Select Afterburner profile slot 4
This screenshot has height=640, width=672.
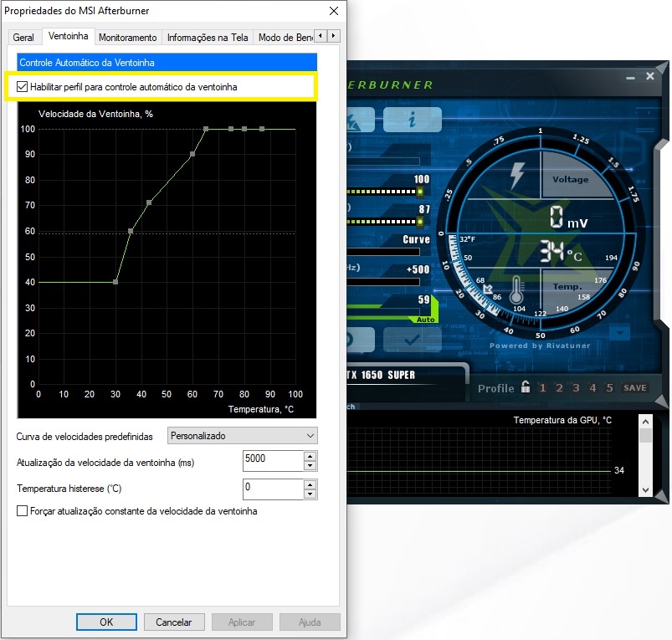[x=592, y=387]
